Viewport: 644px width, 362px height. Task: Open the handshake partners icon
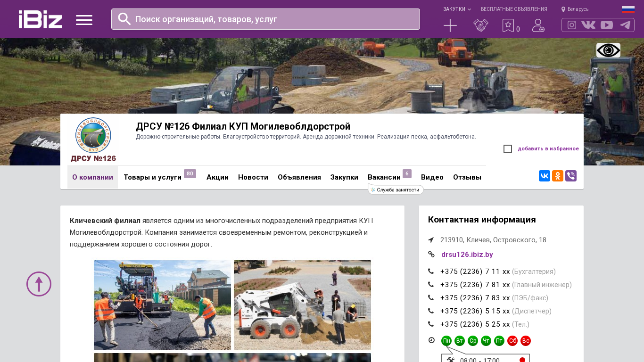coord(481,25)
